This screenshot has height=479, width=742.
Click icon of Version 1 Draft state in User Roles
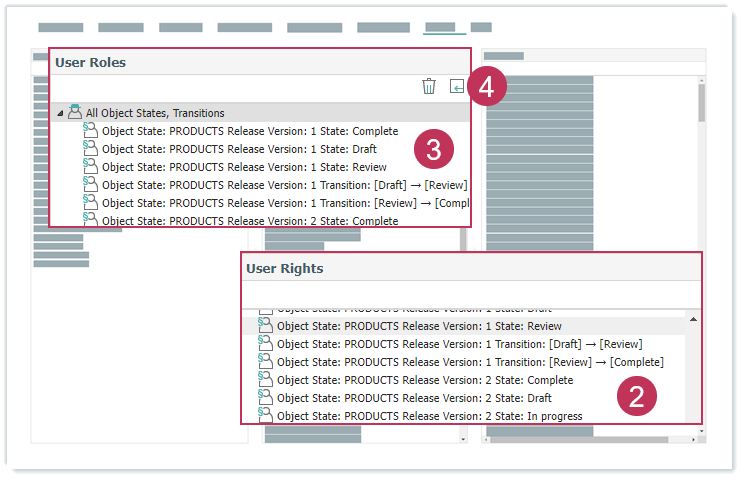click(90, 149)
